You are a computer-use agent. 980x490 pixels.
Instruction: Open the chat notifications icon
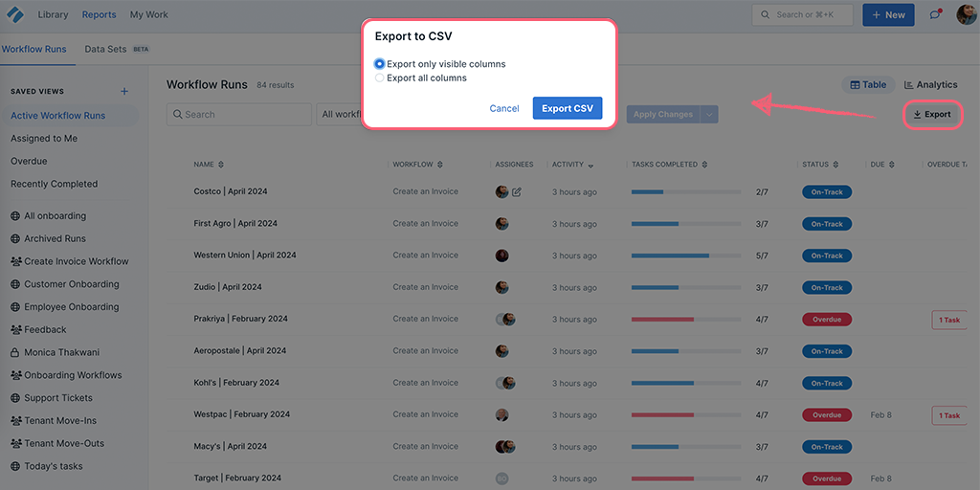[935, 14]
